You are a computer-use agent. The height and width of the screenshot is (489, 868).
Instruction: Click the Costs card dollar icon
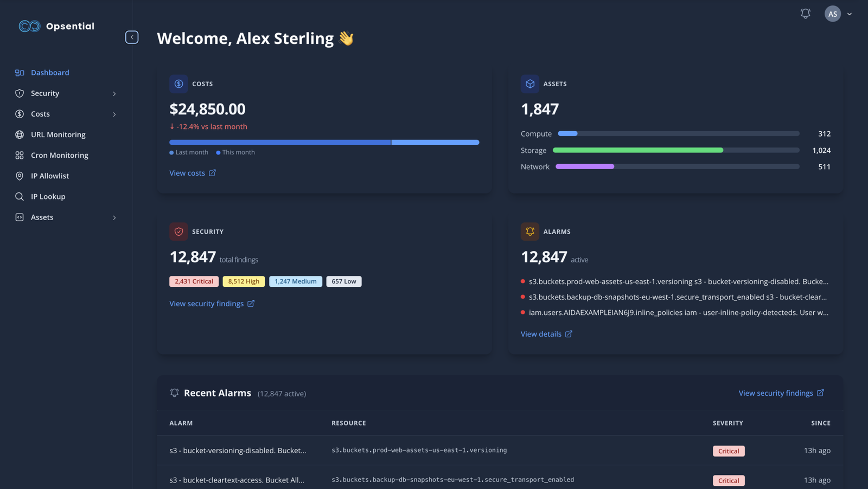pyautogui.click(x=178, y=84)
